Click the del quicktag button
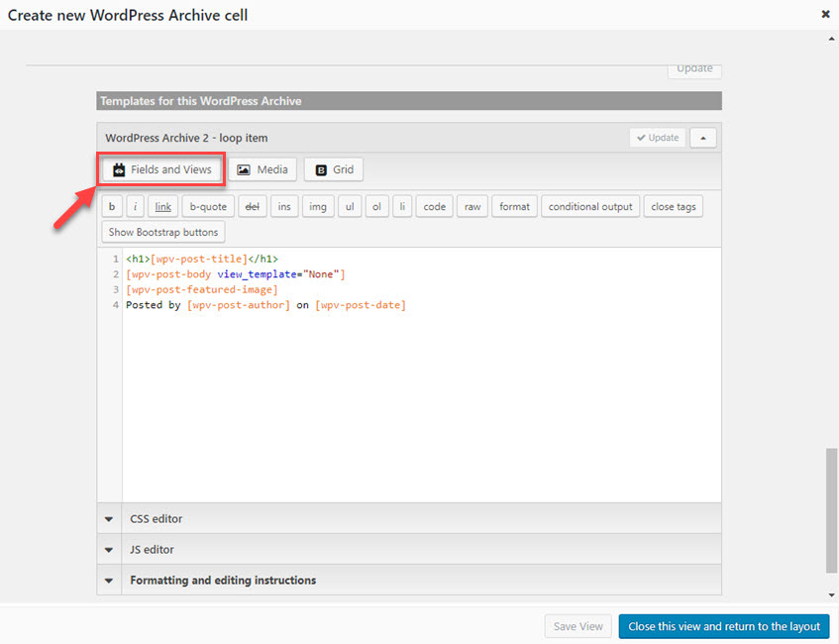The image size is (839, 644). tap(252, 207)
